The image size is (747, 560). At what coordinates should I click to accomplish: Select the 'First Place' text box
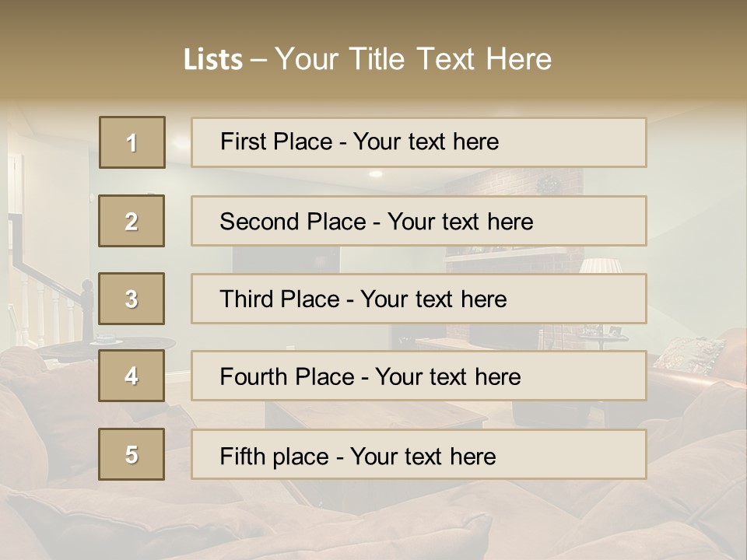pyautogui.click(x=419, y=142)
